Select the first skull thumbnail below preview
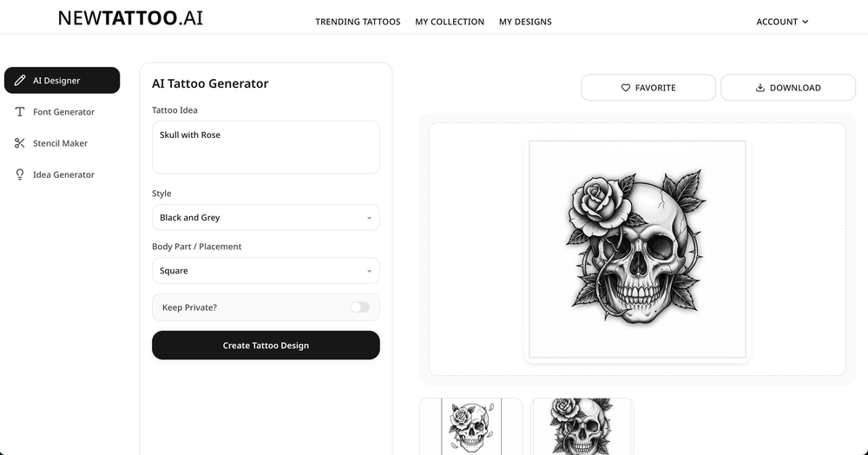The image size is (868, 455). (470, 426)
